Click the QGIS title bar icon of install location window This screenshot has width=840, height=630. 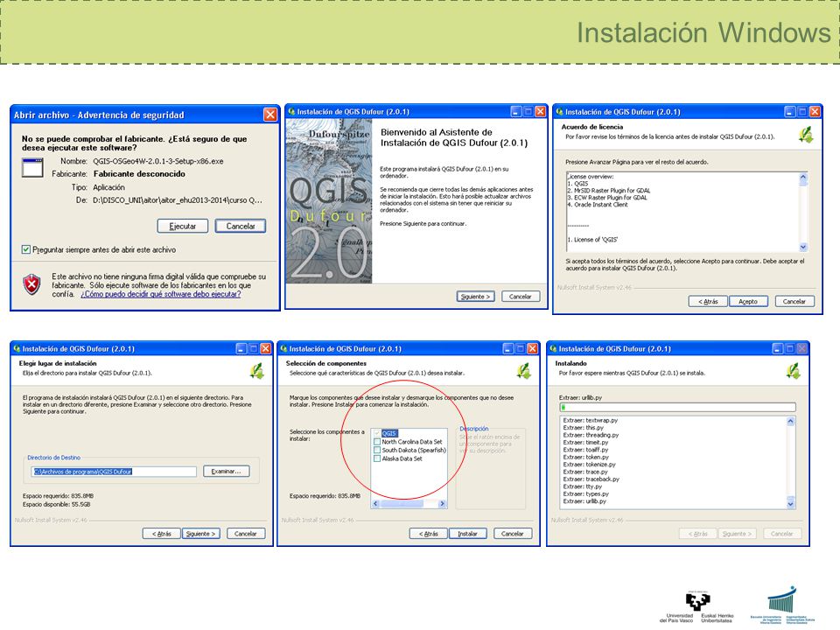[x=17, y=349]
